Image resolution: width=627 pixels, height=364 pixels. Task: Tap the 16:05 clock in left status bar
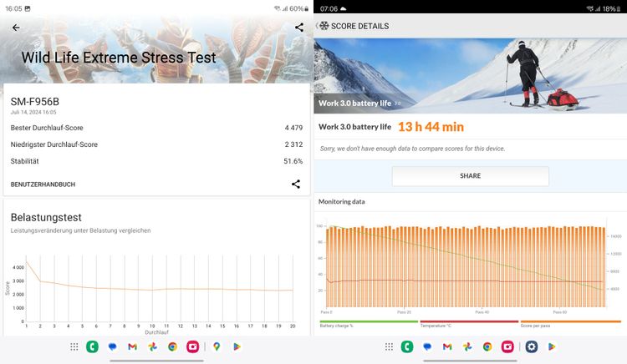click(13, 8)
